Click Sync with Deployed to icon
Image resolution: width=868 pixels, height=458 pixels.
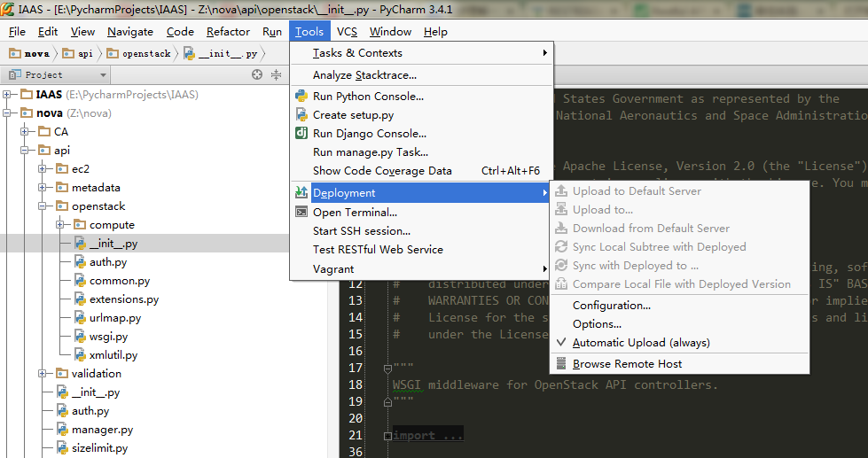[561, 266]
